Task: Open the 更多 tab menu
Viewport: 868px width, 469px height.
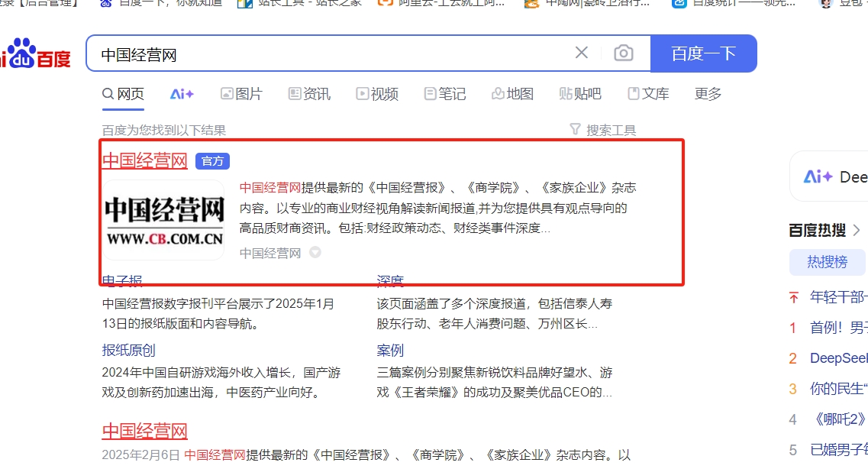Action: pos(708,94)
